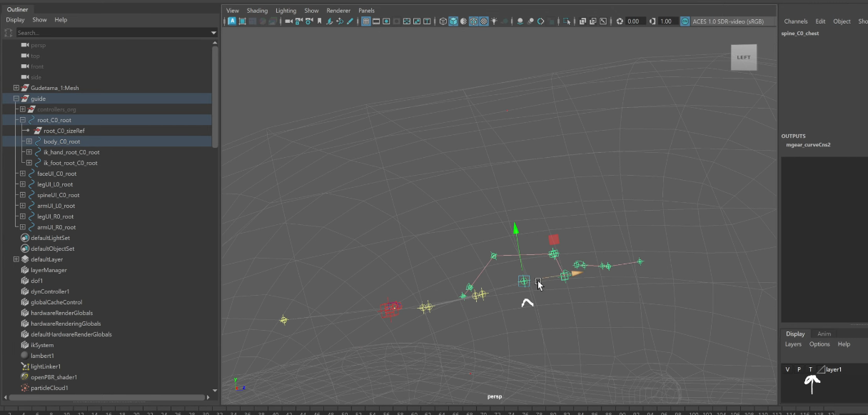Click the isolate select icon
Screen dimensions: 868x415
point(565,21)
